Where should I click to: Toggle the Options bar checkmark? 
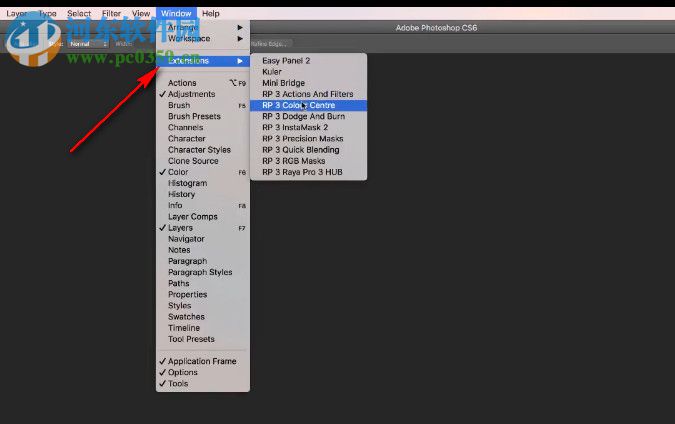[x=203, y=373]
